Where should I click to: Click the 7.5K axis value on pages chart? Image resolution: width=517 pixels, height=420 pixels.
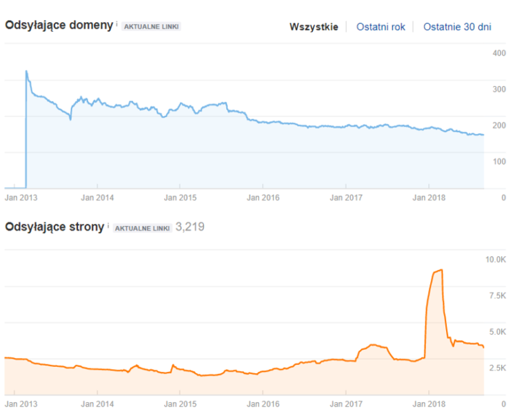(498, 296)
